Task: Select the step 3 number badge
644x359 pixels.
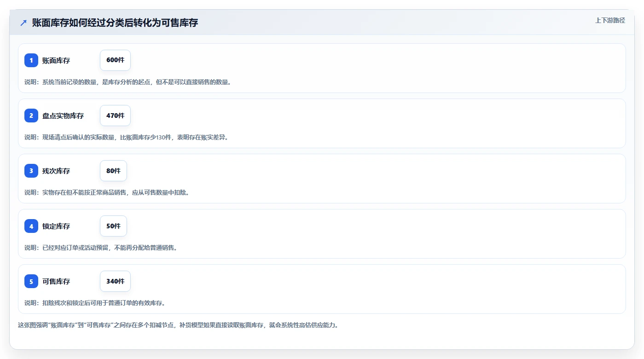Action: 31,171
